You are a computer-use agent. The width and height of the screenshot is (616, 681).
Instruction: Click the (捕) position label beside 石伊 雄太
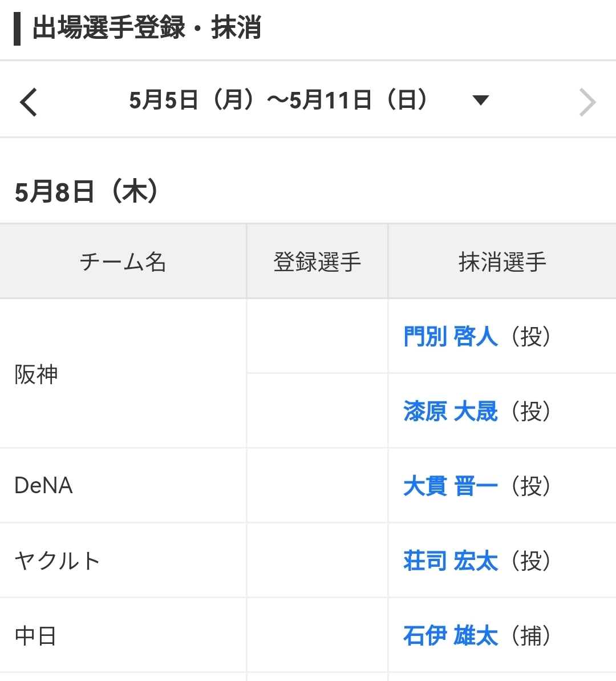[531, 635]
